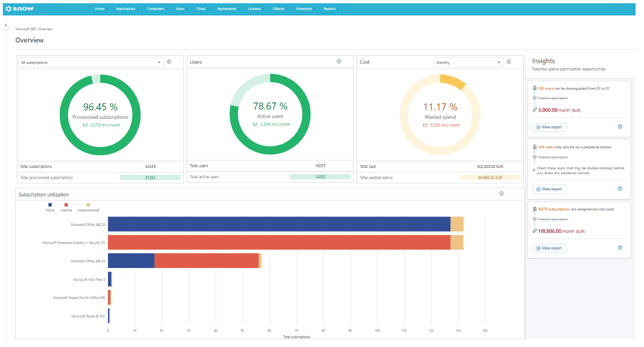Click the Provisioned subscriptions donut chart
This screenshot has width=644, height=347.
coord(100,115)
